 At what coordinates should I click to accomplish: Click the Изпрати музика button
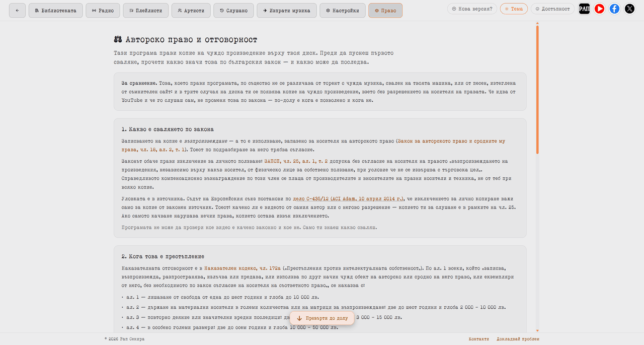pos(287,10)
